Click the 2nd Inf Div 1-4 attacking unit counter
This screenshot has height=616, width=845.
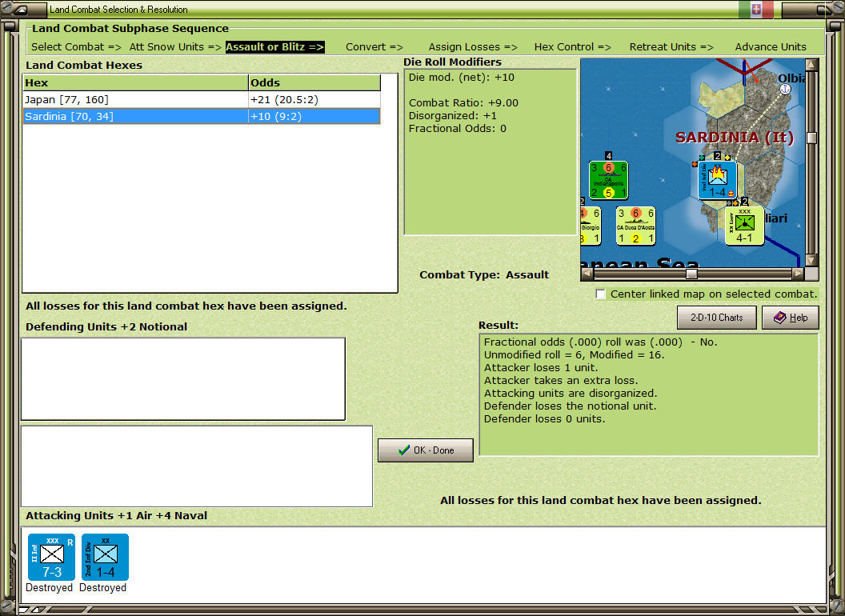pos(105,557)
